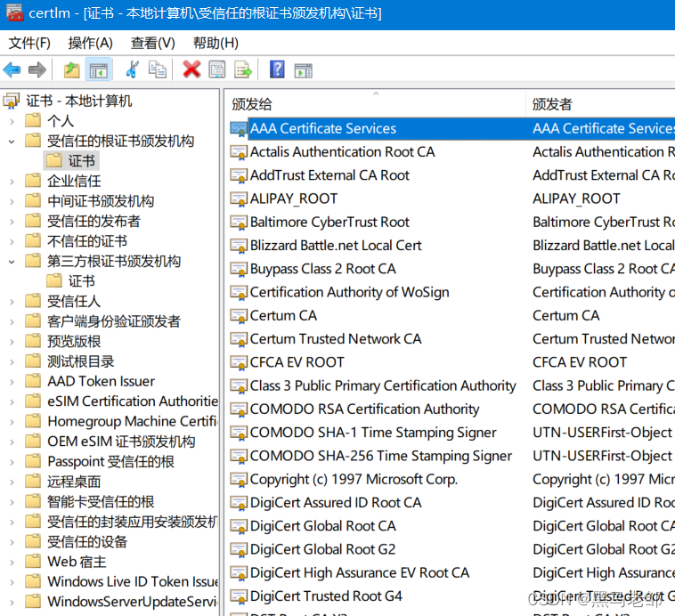Expand the 受信任的发布者 node
The width and height of the screenshot is (675, 616).
point(12,222)
